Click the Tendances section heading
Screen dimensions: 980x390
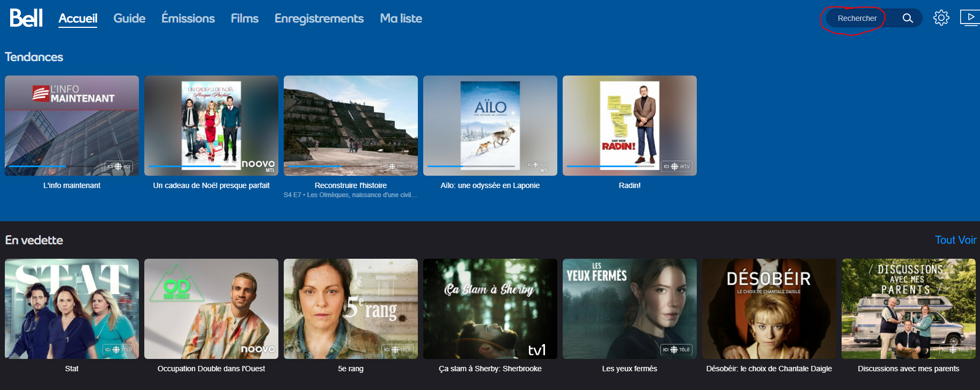34,57
